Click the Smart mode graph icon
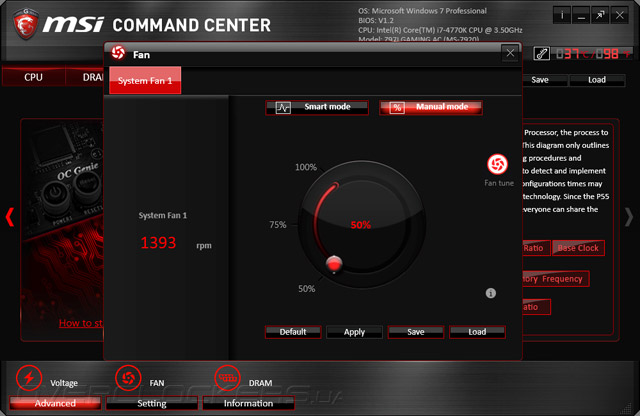The height and width of the screenshot is (416, 640). (x=283, y=108)
